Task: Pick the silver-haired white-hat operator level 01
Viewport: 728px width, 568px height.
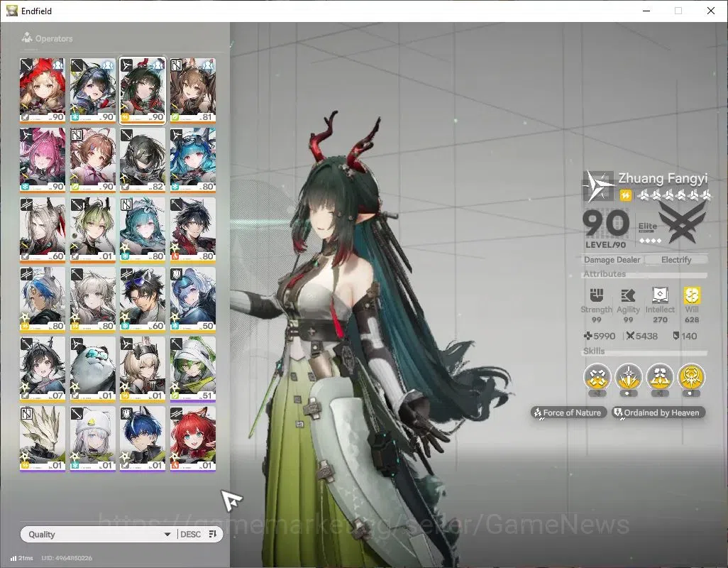Action: tap(92, 438)
